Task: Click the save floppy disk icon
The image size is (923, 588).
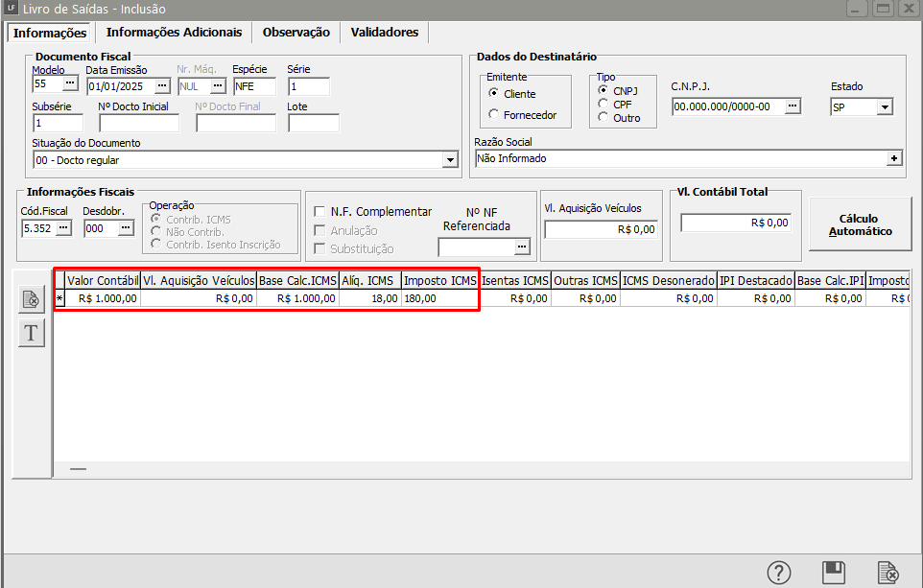Action: tap(834, 573)
